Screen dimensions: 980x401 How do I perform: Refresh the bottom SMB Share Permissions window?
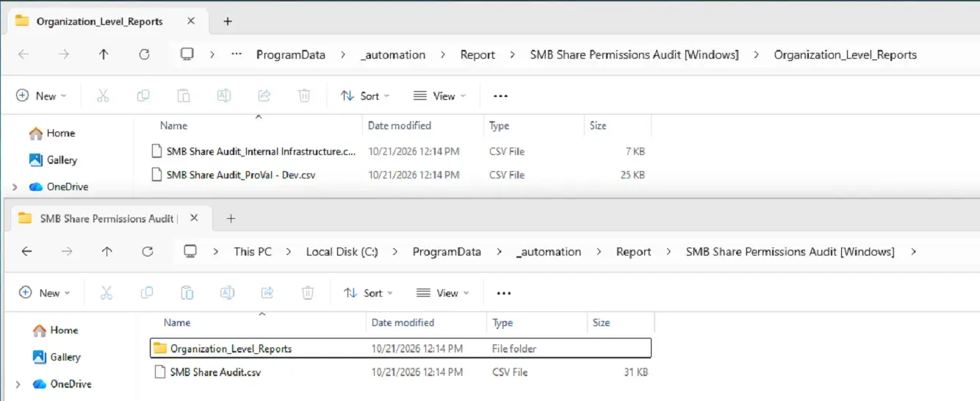point(148,251)
